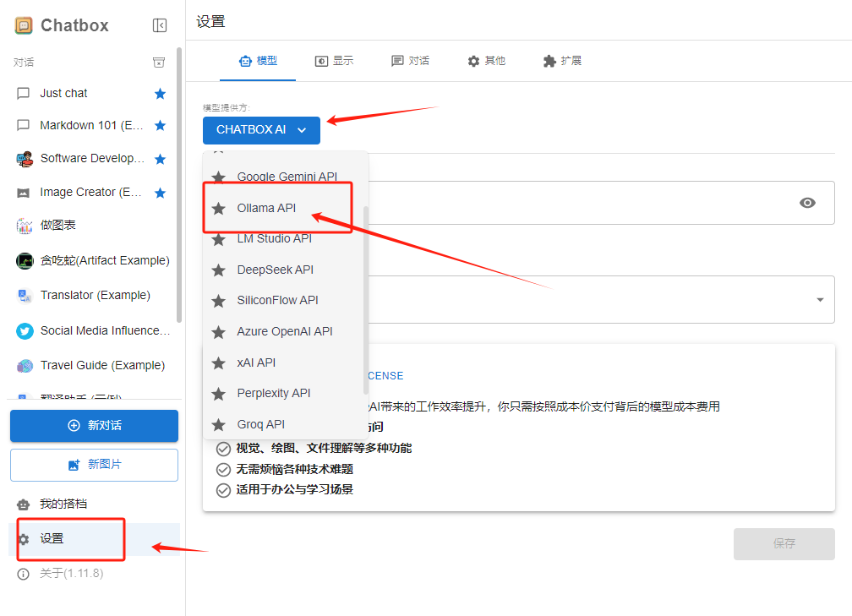This screenshot has width=852, height=616.
Task: Switch to the 扩展 settings tab
Action: tap(562, 61)
